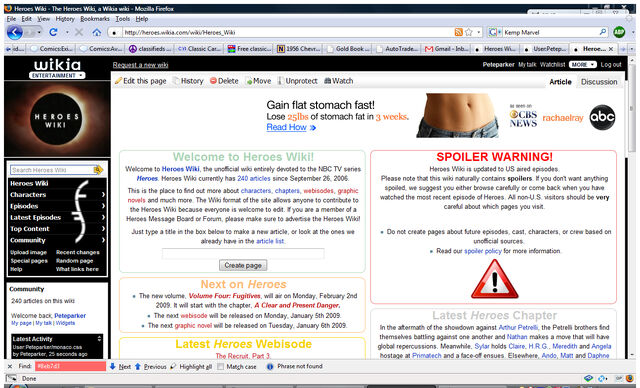Click the Find bar text field
Image resolution: width=640 pixels, height=388 pixels.
pos(70,366)
